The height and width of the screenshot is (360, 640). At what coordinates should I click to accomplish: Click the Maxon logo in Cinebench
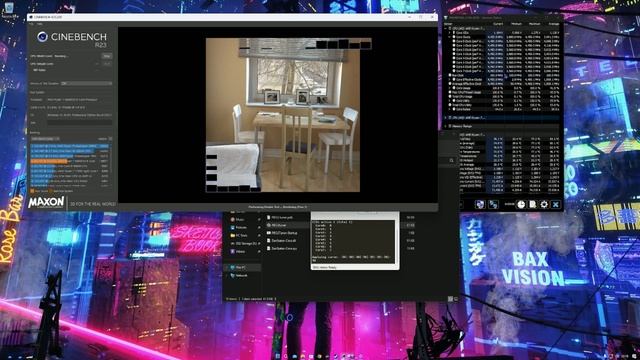[x=46, y=202]
